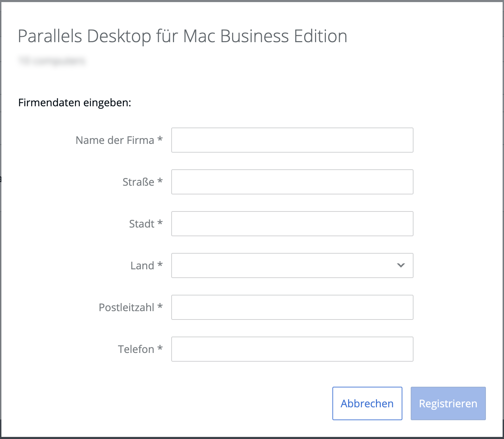Click the 'Firmendaten eingeben:' heading

74,103
